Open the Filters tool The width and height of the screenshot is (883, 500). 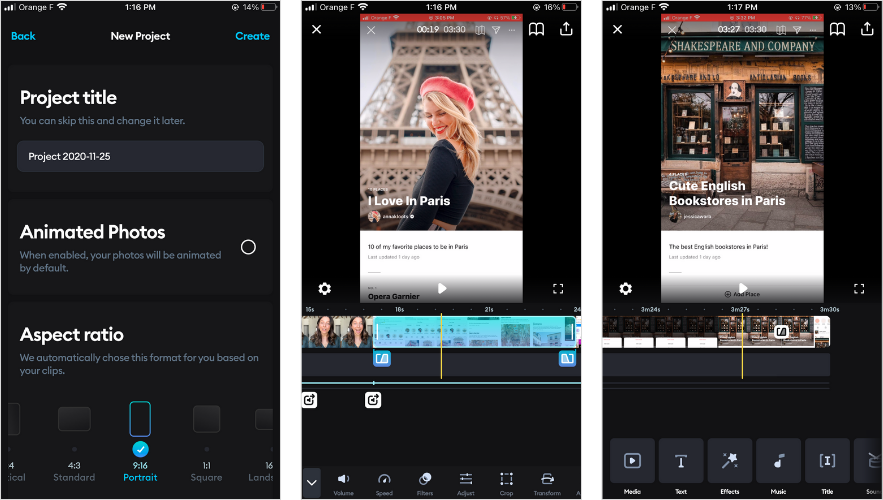[x=425, y=484]
